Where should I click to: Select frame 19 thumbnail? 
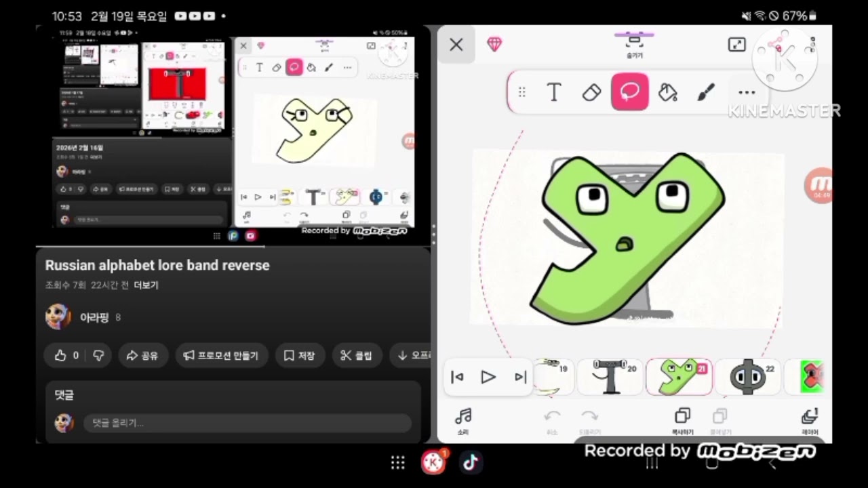tap(554, 378)
